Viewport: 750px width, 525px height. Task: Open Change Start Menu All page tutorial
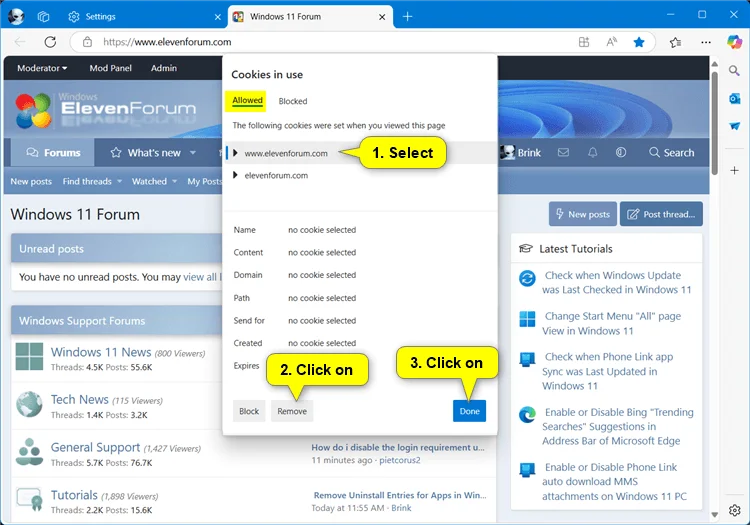pos(611,323)
